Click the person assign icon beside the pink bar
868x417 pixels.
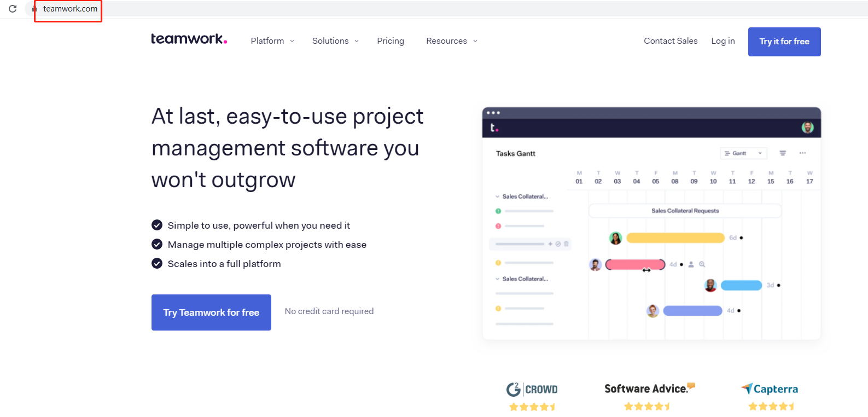coord(691,264)
